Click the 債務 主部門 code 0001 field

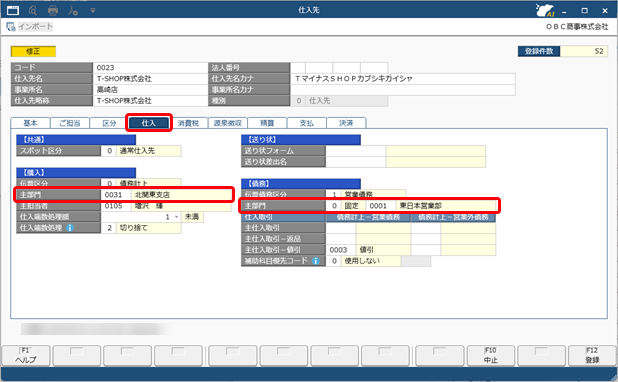click(381, 206)
